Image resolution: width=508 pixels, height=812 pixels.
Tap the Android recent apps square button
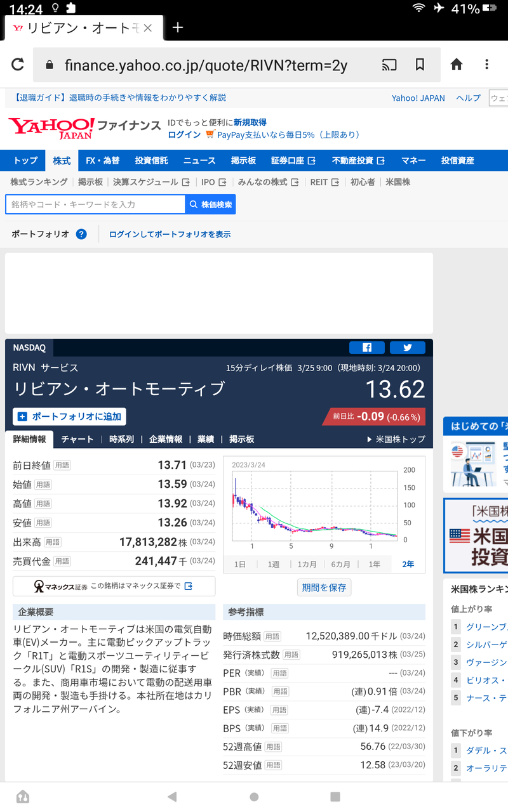coord(335,797)
